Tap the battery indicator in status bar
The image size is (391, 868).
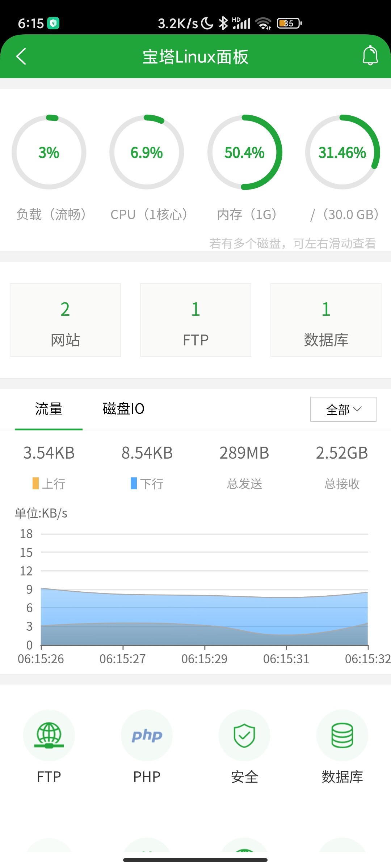coord(289,24)
